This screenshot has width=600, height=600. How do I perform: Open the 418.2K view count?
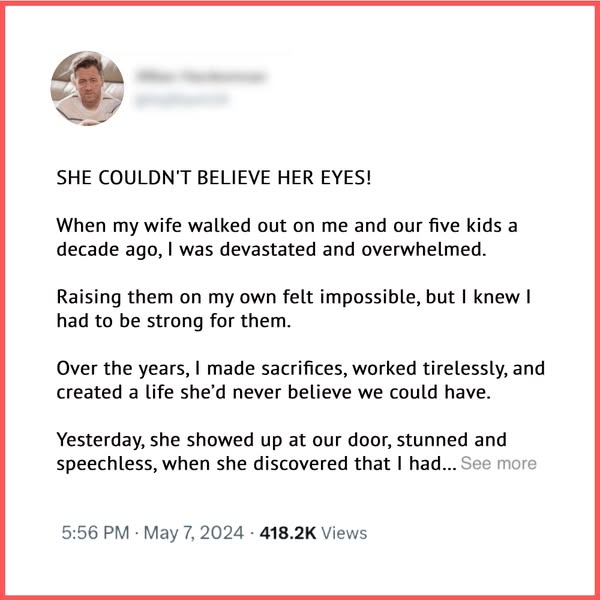coord(288,533)
